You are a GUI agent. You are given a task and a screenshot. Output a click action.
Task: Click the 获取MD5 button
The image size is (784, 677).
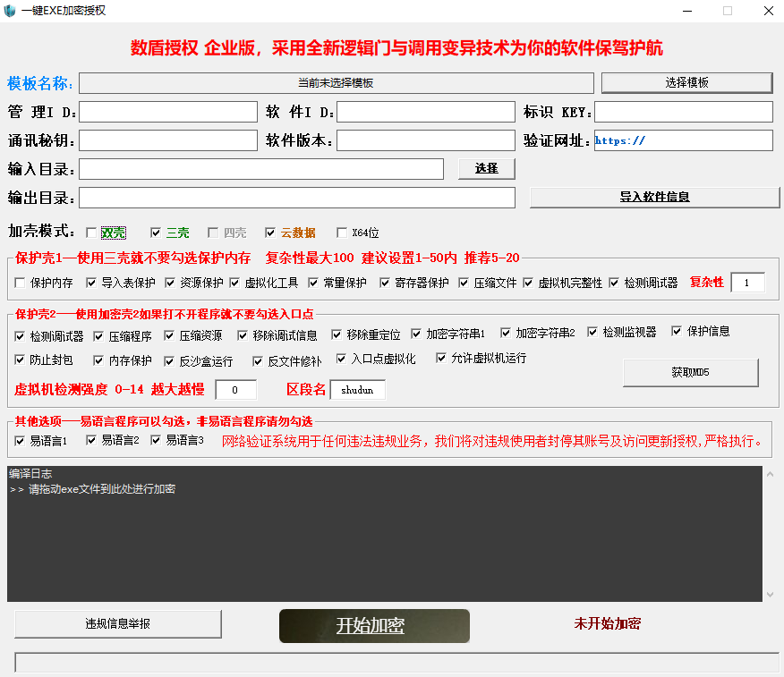(689, 373)
